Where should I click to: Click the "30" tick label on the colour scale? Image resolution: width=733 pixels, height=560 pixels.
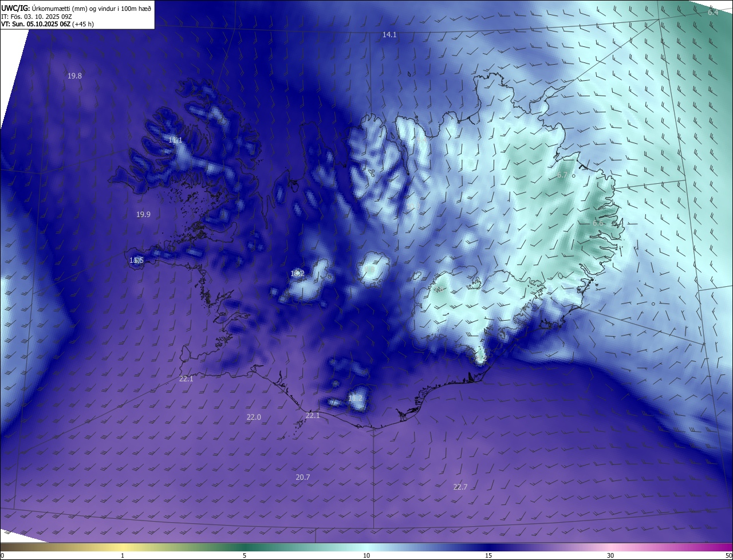click(x=610, y=555)
